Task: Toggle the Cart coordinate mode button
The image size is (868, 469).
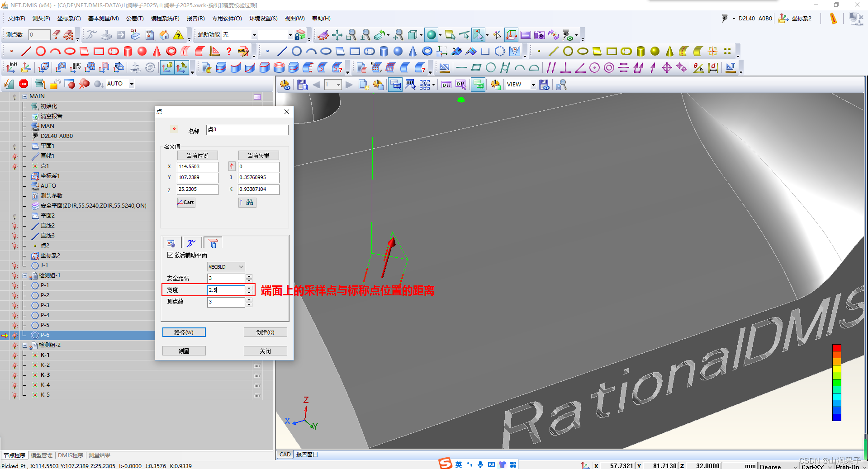Action: (x=186, y=202)
